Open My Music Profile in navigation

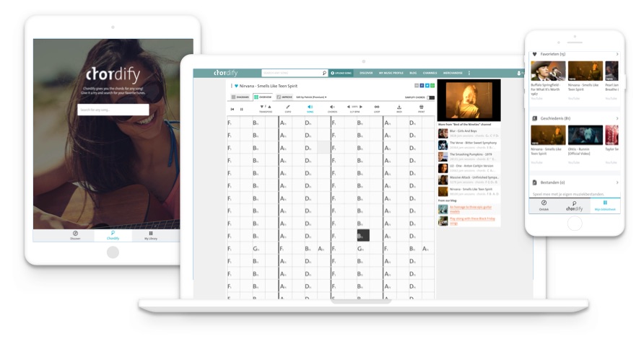click(391, 73)
